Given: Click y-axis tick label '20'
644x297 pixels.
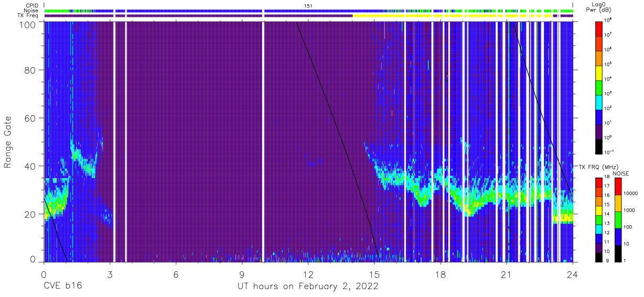Looking at the screenshot, I should pyautogui.click(x=30, y=214).
